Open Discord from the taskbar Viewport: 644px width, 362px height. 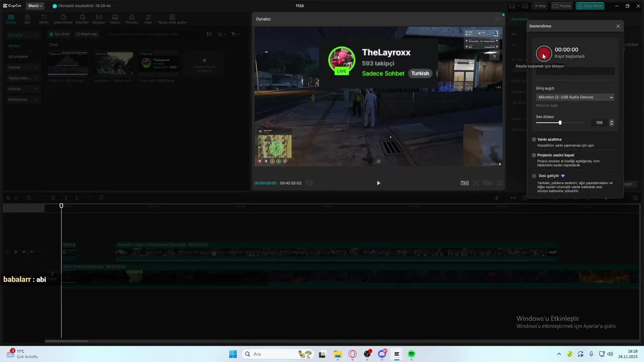coord(382,354)
